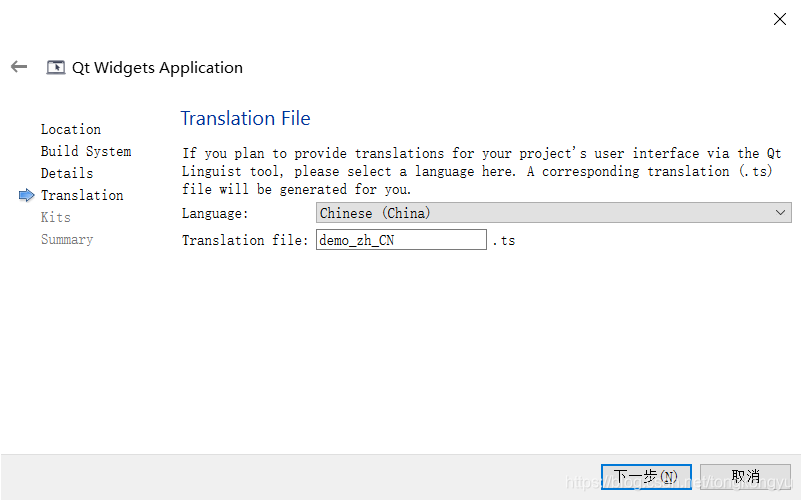This screenshot has height=501, width=802.
Task: Select the Translation step in sidebar
Action: point(82,195)
